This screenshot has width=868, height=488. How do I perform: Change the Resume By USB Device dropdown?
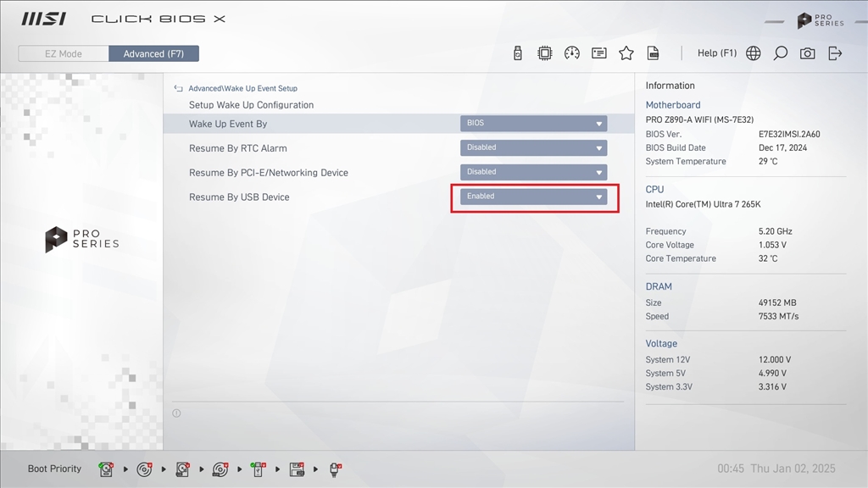534,197
